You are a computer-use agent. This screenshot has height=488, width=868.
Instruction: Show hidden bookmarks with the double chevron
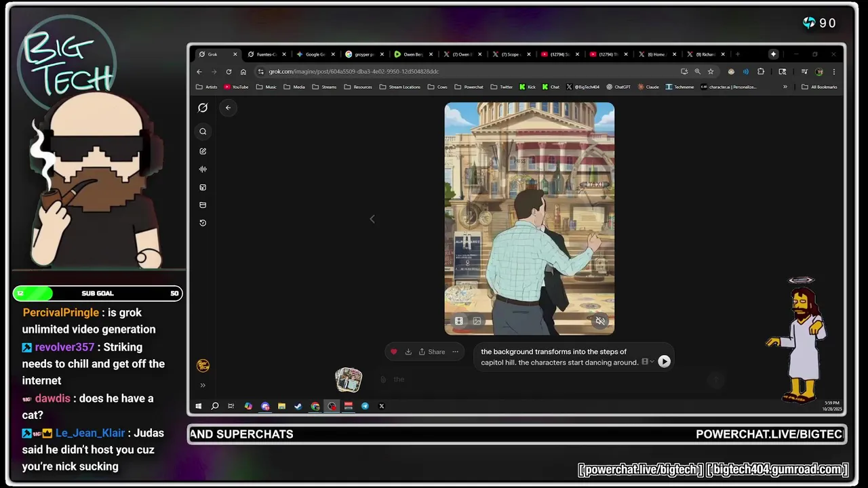click(x=785, y=87)
